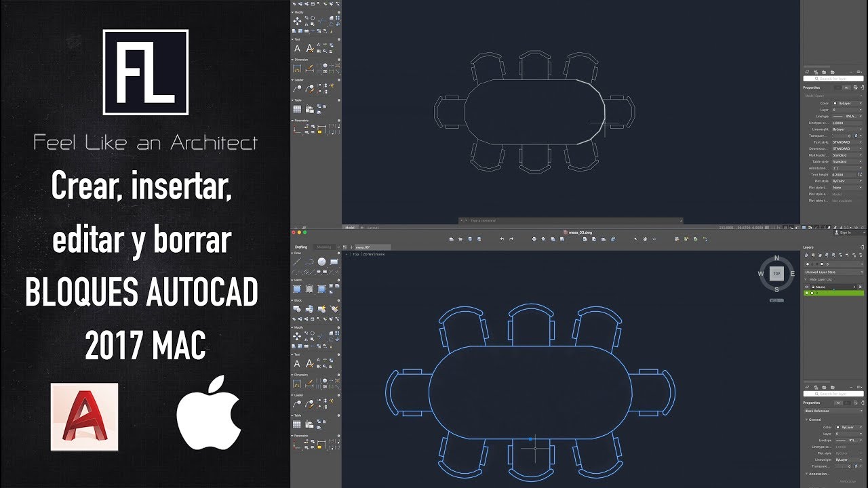Select the mesa_03 drawing file tab
Image resolution: width=868 pixels, height=488 pixels.
pos(373,247)
